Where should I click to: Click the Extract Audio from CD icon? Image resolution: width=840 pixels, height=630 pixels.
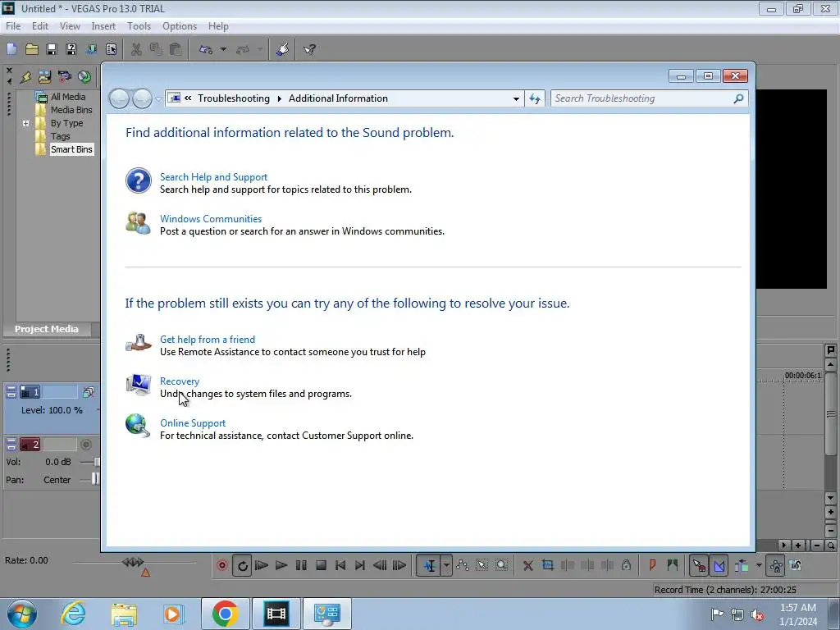pyautogui.click(x=84, y=77)
